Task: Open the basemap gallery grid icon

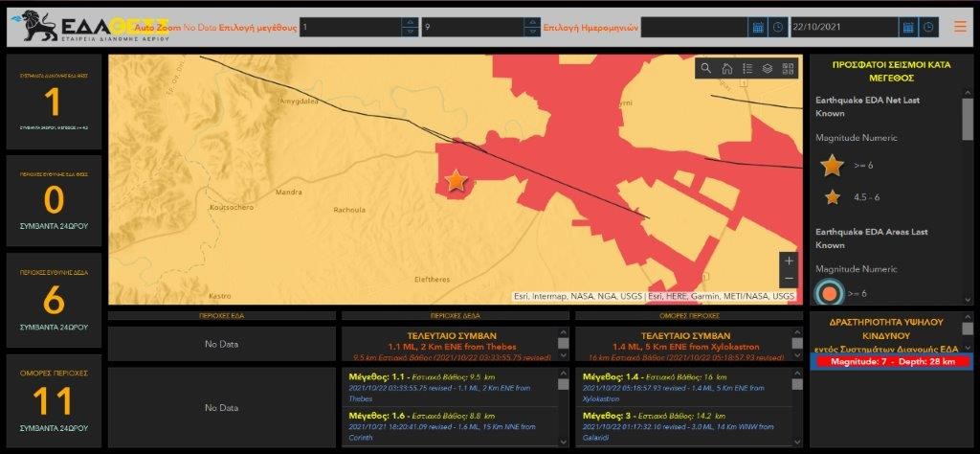Action: pyautogui.click(x=788, y=68)
